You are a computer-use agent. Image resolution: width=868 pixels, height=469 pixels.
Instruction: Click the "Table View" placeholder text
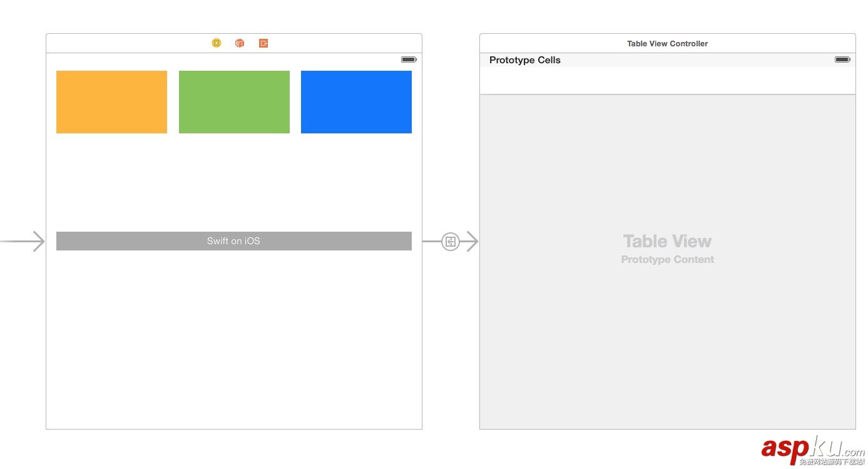pyautogui.click(x=667, y=241)
